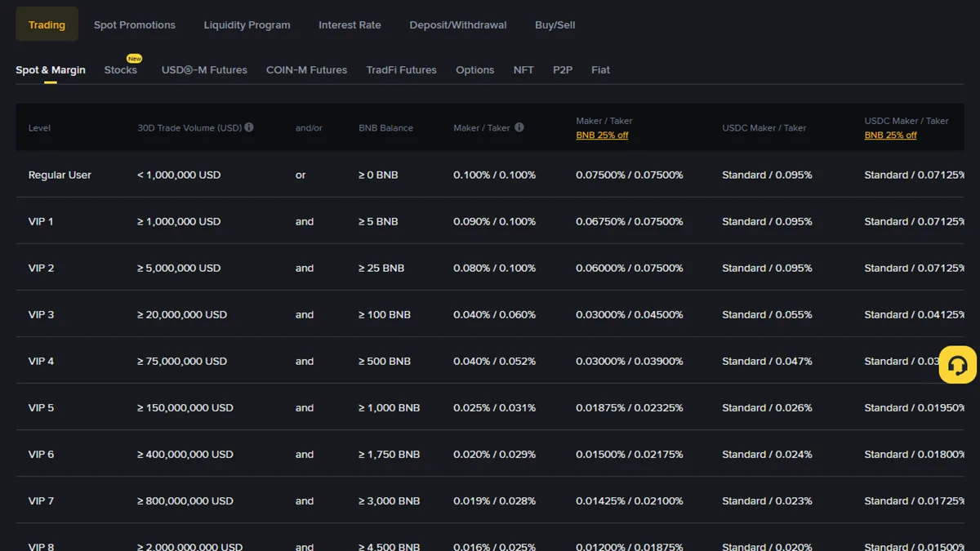Click the '≥ 100 BNB' balance cell
The image size is (980, 551).
tap(385, 314)
